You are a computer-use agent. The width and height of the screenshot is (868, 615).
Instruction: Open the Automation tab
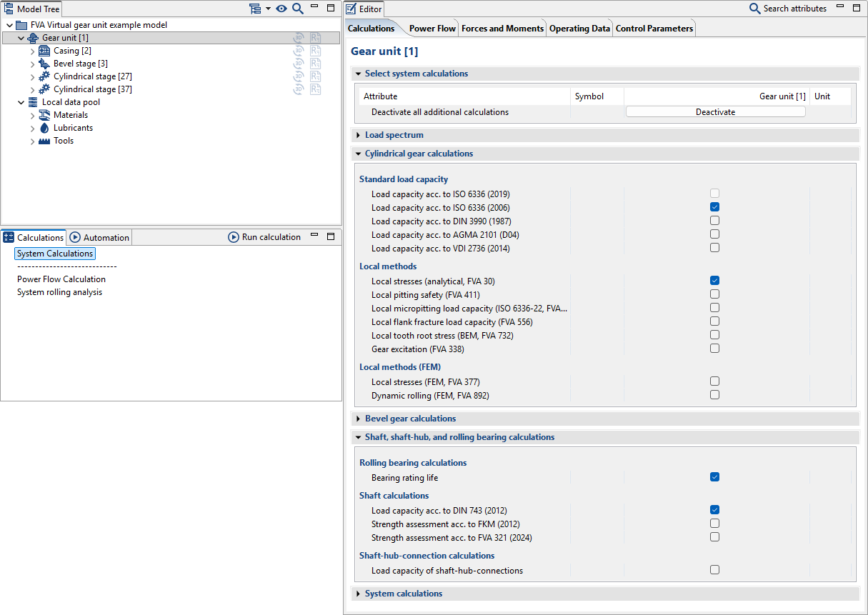99,237
